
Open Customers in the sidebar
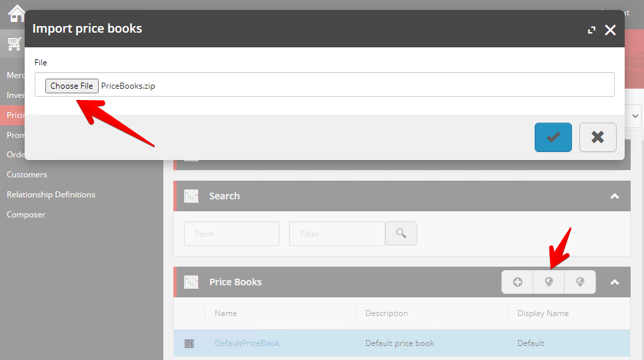tap(27, 175)
